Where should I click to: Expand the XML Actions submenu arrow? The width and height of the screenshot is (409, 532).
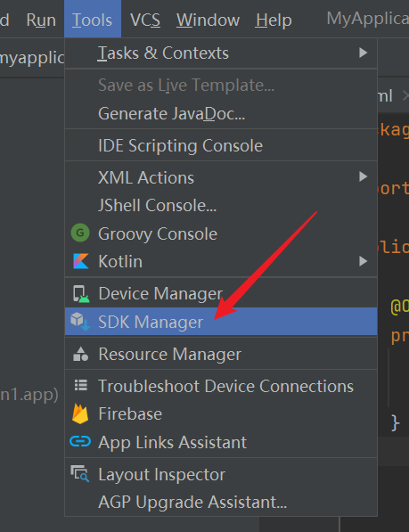364,176
